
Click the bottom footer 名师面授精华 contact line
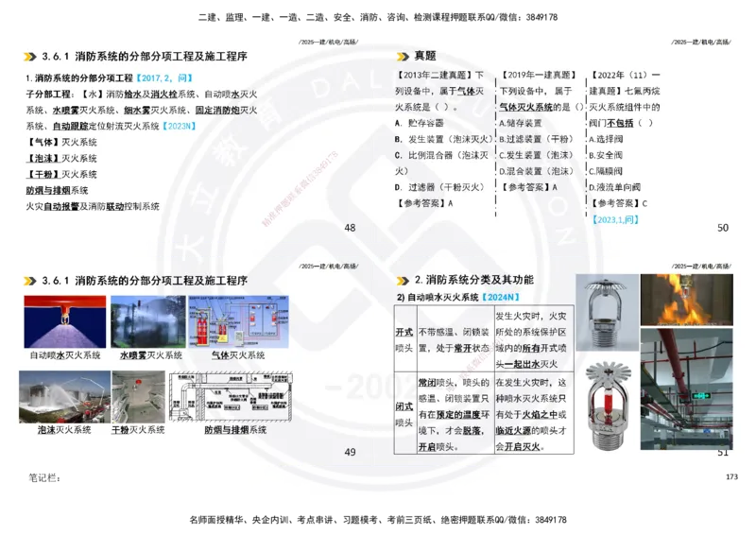point(378,520)
